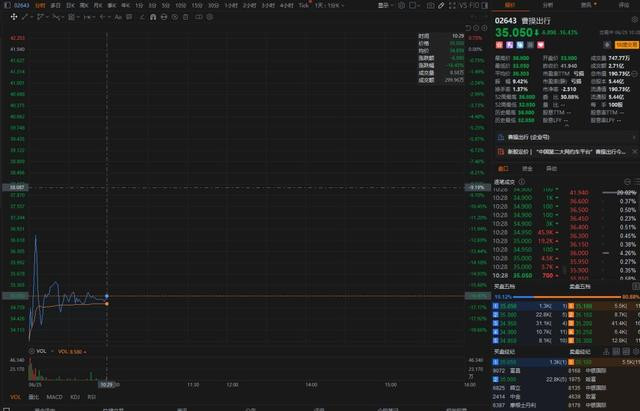This screenshot has height=411, width=640.
Task: Select the KDJ indicator at bottom
Action: pyautogui.click(x=75, y=397)
